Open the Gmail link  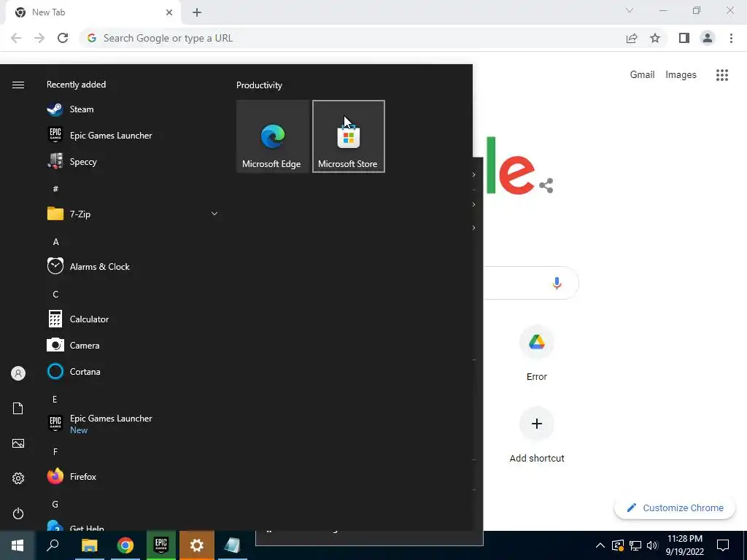[642, 75]
